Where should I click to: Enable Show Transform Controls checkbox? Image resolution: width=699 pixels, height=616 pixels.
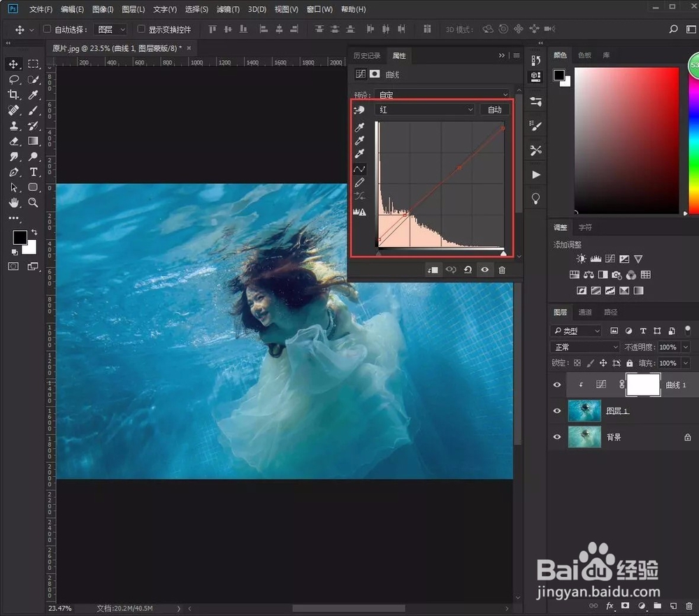(x=141, y=29)
